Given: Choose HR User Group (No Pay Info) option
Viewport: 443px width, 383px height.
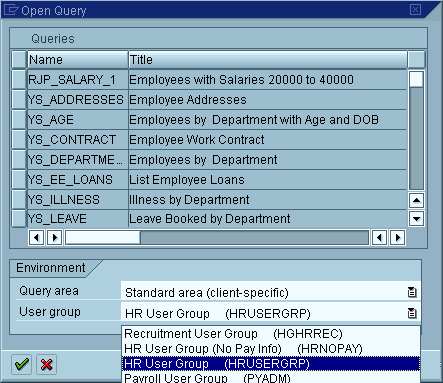Looking at the screenshot, I should 271,349.
